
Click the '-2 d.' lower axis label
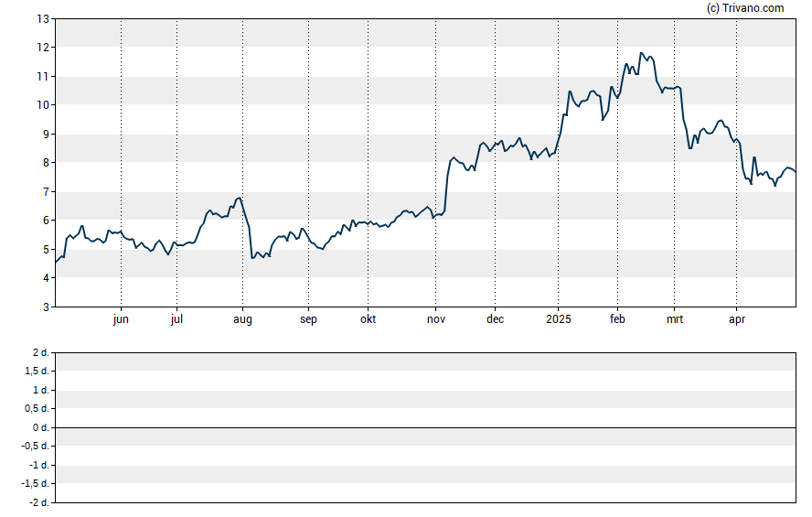39,503
